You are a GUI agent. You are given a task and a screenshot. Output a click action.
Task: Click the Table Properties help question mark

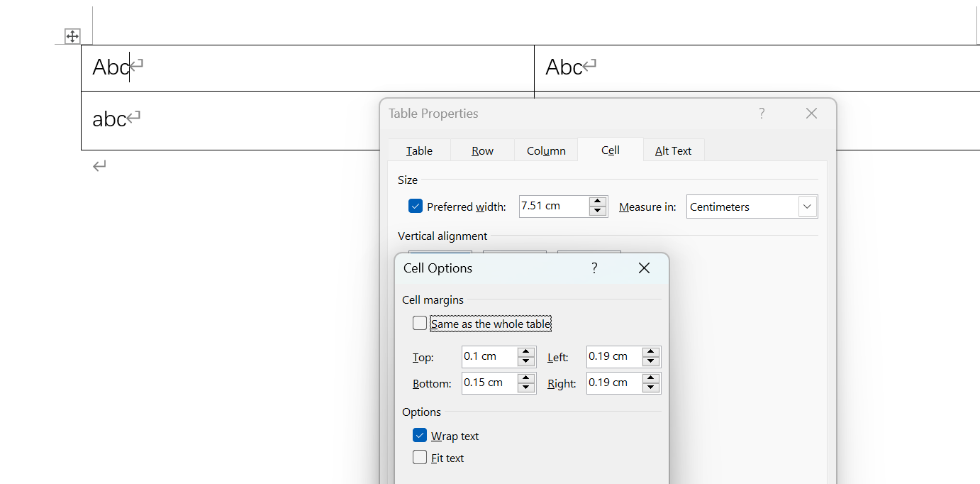762,114
